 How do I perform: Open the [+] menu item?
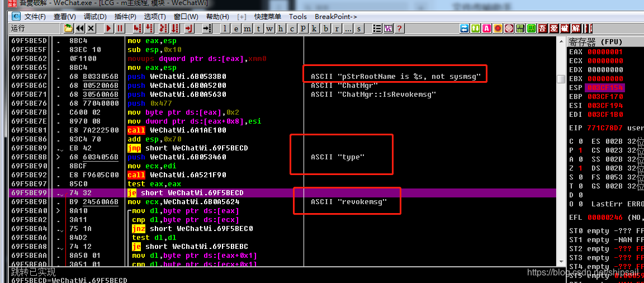click(242, 16)
